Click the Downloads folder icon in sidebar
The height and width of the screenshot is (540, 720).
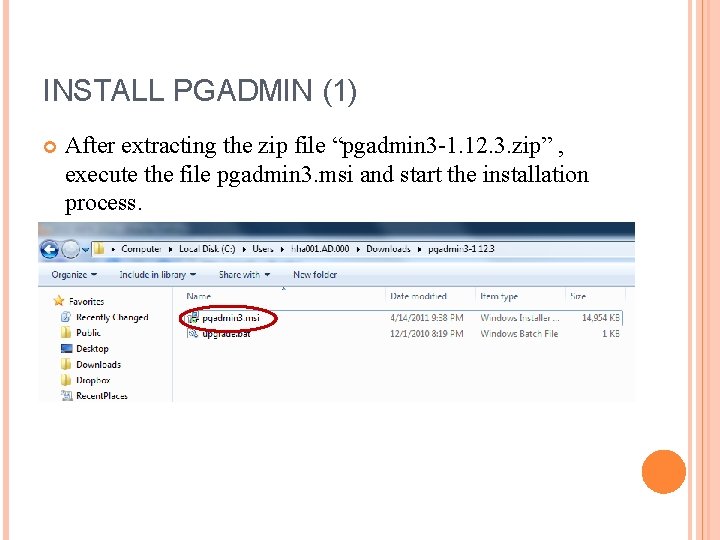pyautogui.click(x=66, y=364)
